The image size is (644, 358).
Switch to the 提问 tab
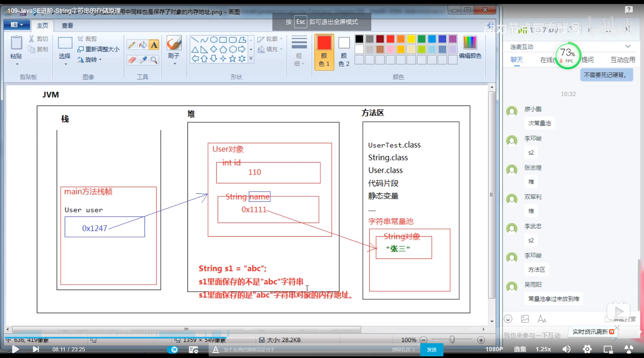587,60
